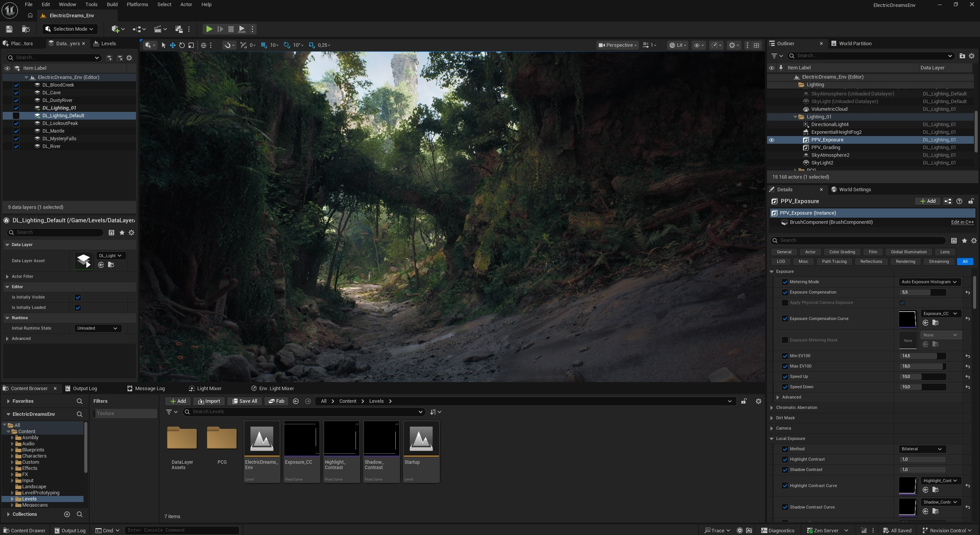The width and height of the screenshot is (980, 535).
Task: Open the Build menu
Action: (x=112, y=5)
